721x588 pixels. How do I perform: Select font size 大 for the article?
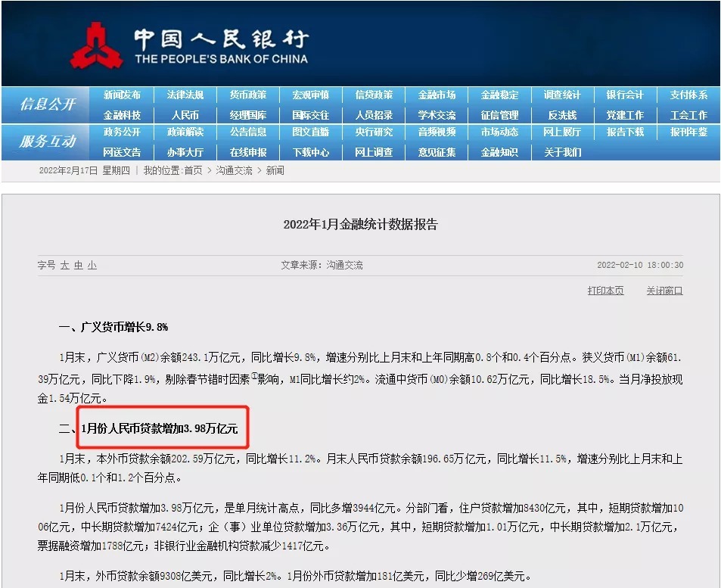tap(64, 266)
